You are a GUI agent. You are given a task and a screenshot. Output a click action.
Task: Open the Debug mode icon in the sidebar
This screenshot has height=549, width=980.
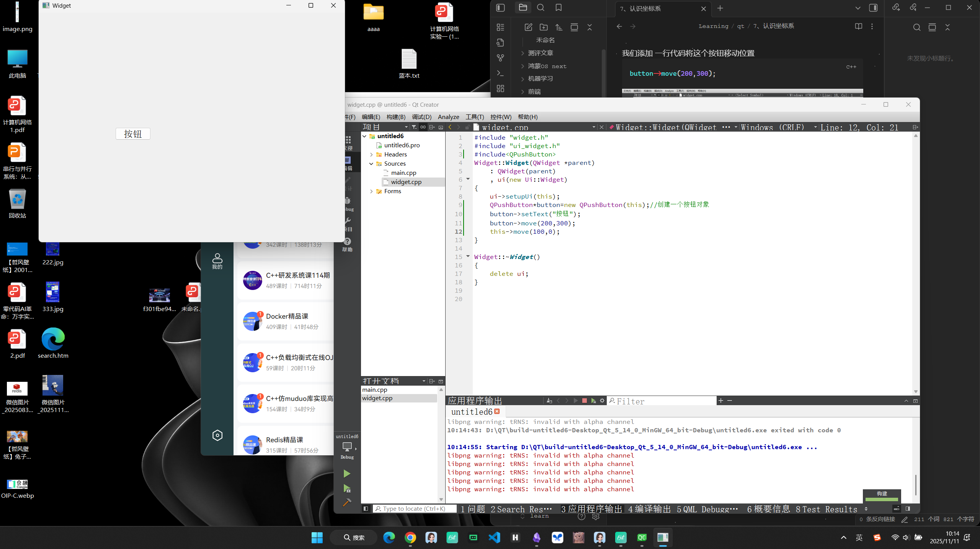click(347, 204)
